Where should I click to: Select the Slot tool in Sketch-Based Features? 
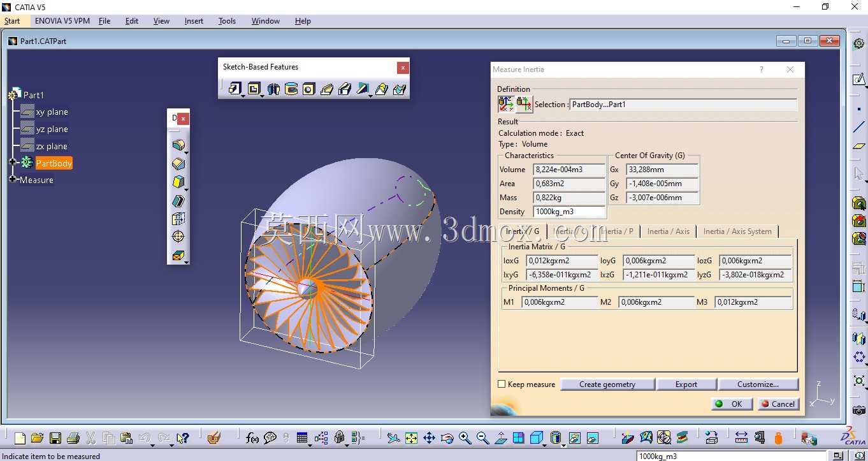pos(345,89)
